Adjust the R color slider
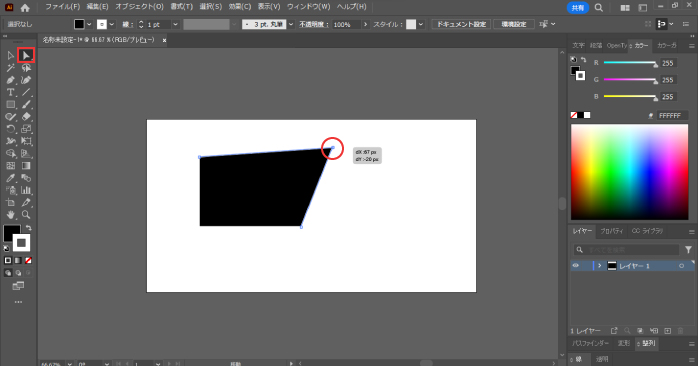The image size is (698, 366). tap(630, 63)
